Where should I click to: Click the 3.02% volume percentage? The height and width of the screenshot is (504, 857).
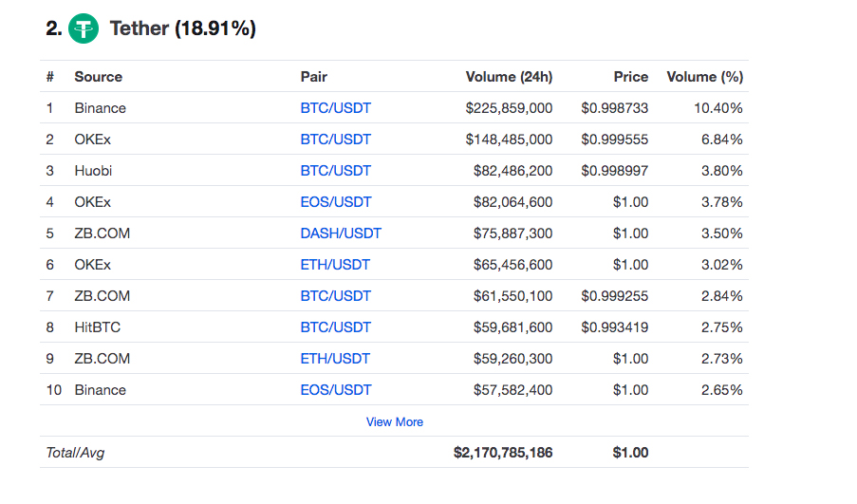[x=722, y=265]
